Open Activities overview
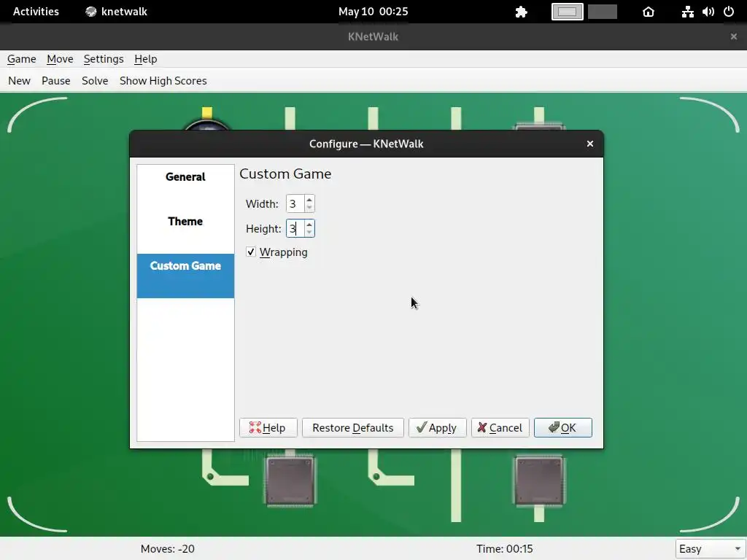The height and width of the screenshot is (560, 747). click(x=36, y=12)
